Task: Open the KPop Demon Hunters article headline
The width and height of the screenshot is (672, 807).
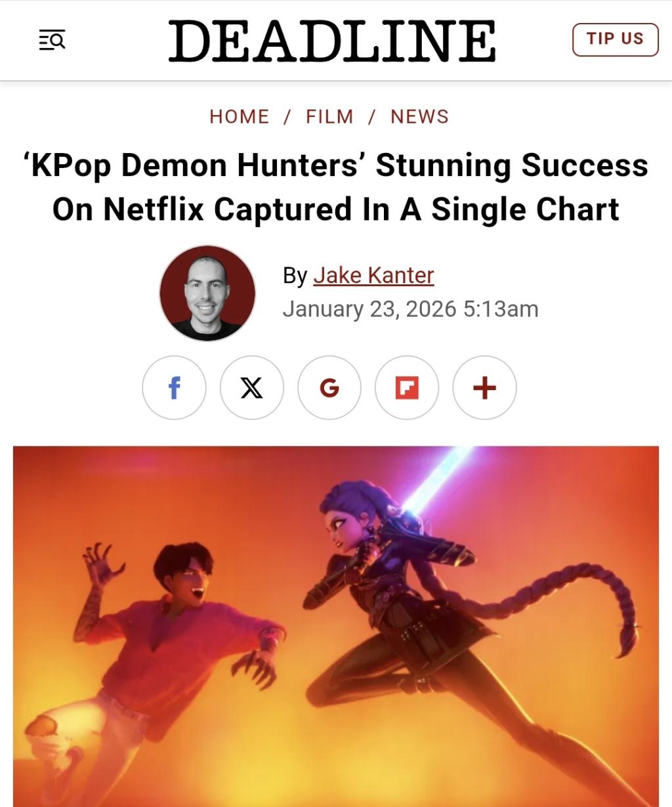Action: (x=336, y=187)
